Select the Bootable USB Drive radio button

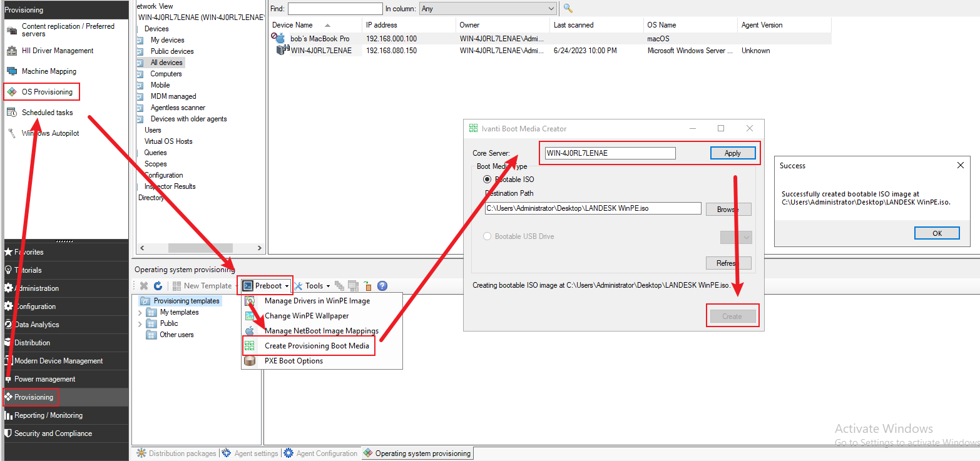click(487, 236)
